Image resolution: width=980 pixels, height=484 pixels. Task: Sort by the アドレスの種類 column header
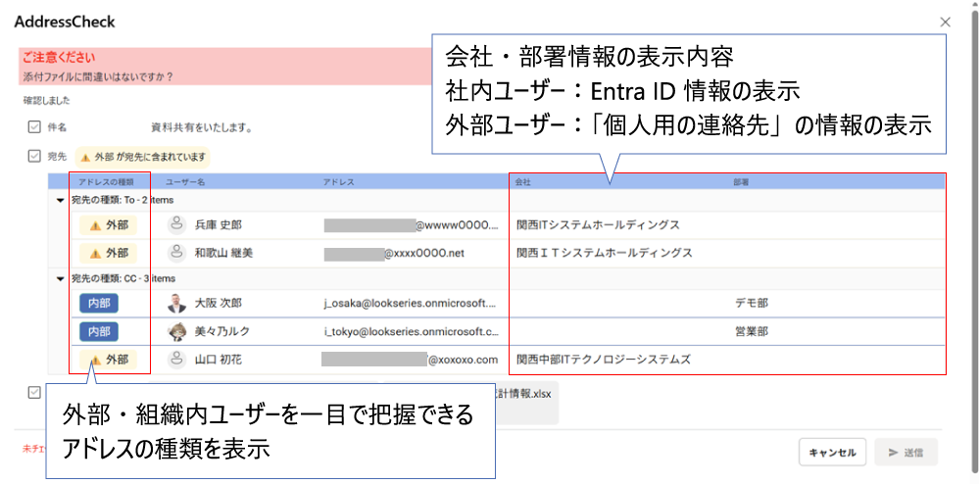106,181
